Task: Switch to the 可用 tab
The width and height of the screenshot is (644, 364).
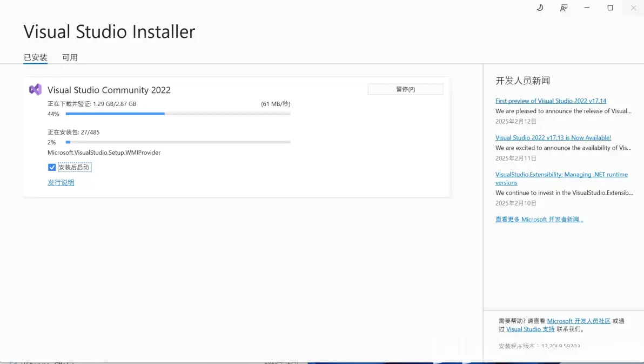Action: click(x=70, y=57)
